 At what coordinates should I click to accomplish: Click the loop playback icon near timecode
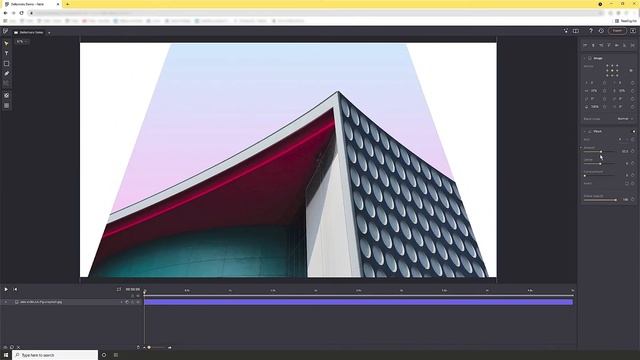click(x=119, y=289)
